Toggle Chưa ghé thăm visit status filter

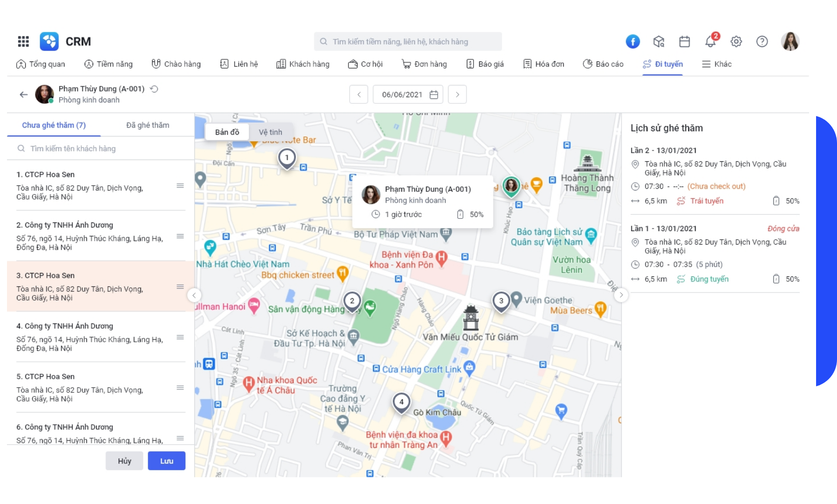tap(54, 125)
